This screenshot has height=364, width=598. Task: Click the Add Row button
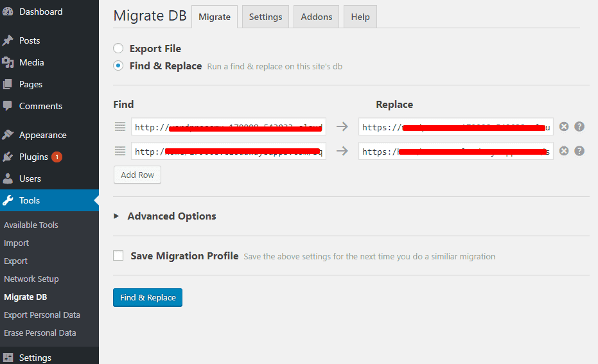click(x=137, y=175)
